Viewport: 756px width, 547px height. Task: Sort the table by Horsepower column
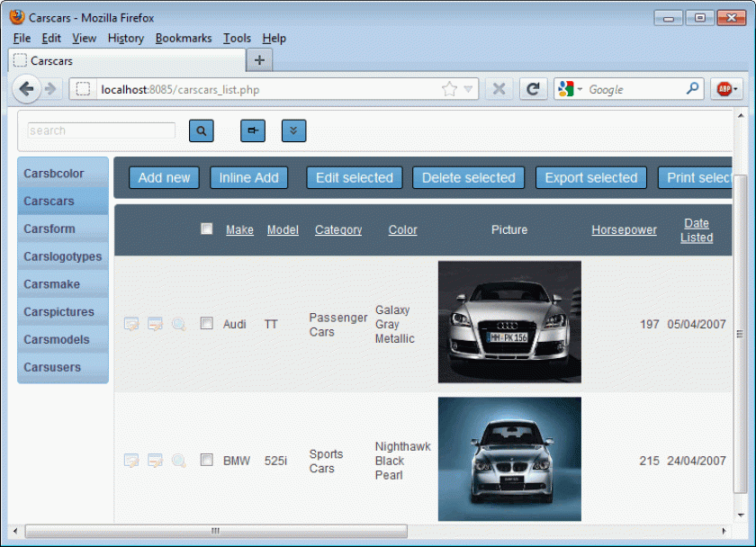[624, 230]
